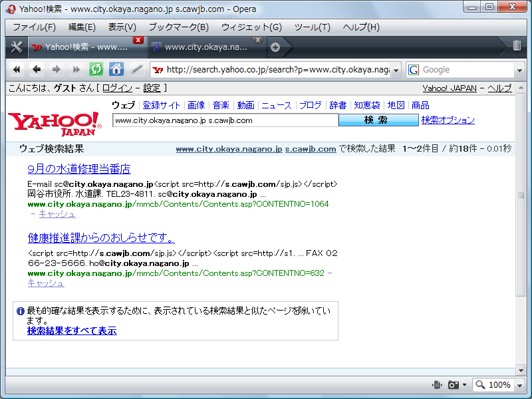Open the Yahoo! JAPAN top link
The width and height of the screenshot is (532, 399).
click(x=450, y=88)
